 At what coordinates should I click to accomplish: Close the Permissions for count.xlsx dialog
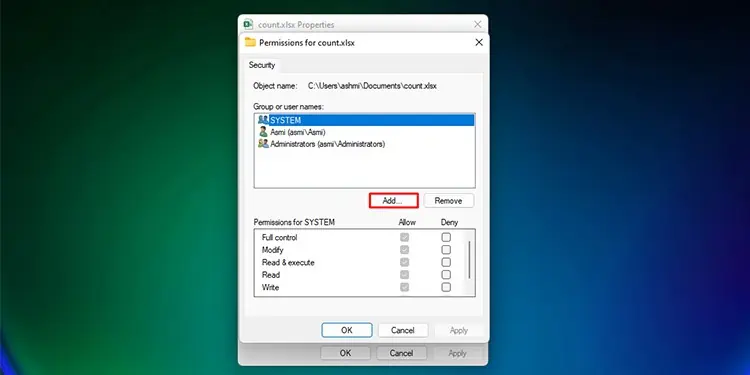pyautogui.click(x=478, y=42)
